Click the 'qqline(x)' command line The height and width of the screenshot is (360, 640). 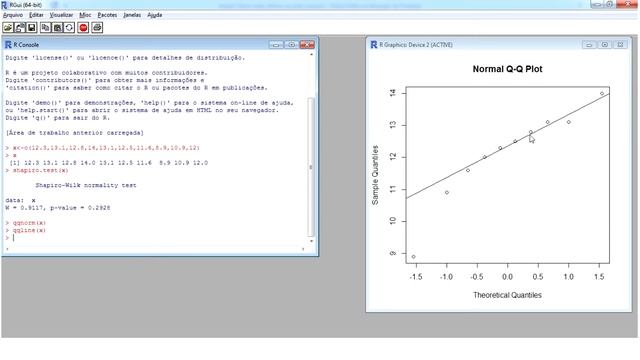[26, 230]
